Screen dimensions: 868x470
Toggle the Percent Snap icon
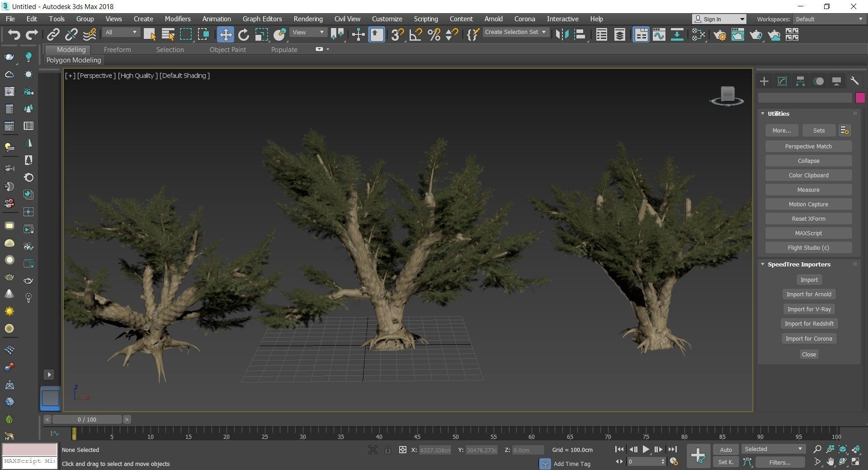tap(434, 35)
